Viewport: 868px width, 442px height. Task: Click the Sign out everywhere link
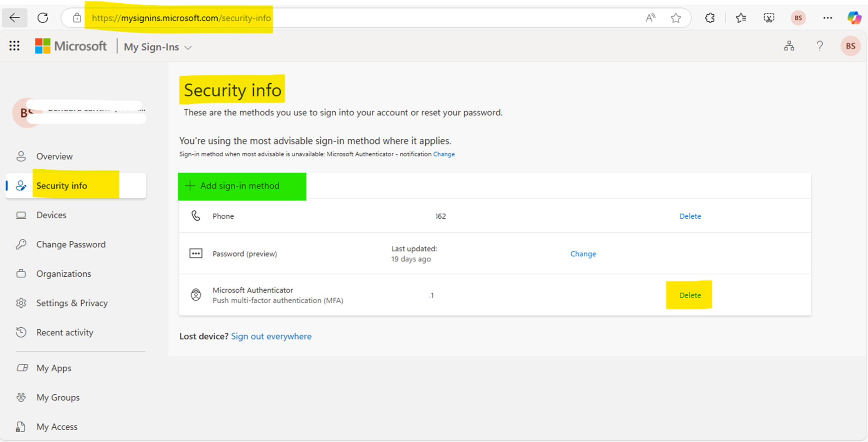271,336
